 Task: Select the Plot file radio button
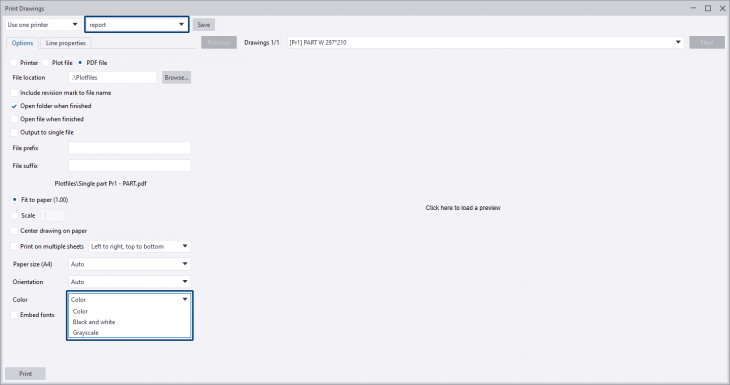tap(46, 62)
